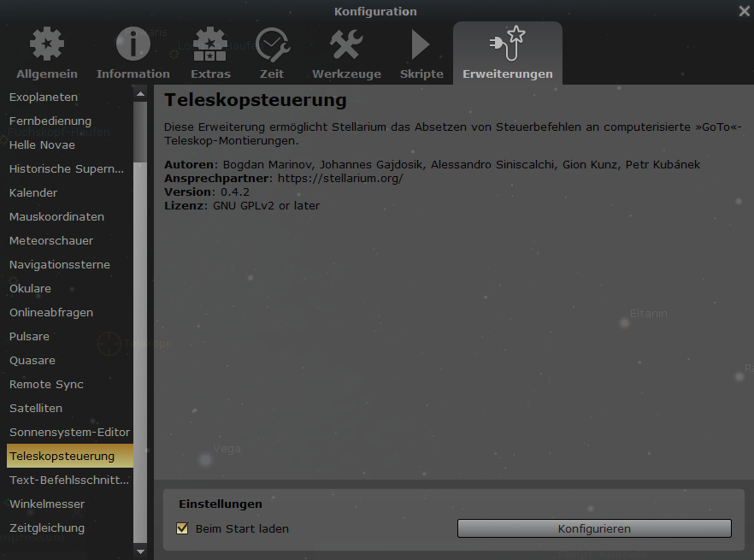Screen dimensions: 754x560
Task: Open the Skripte play icon tab
Action: [421, 53]
